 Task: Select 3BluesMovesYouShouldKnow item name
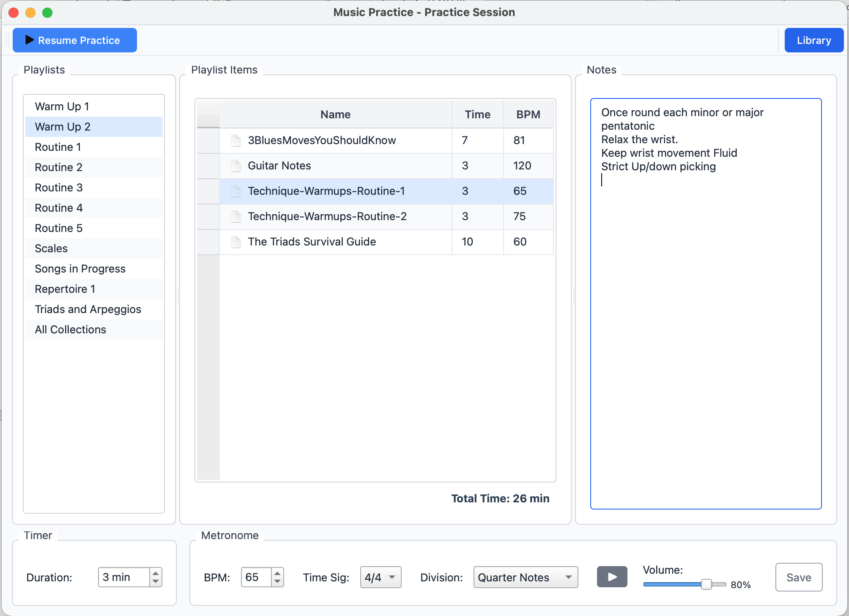[322, 140]
